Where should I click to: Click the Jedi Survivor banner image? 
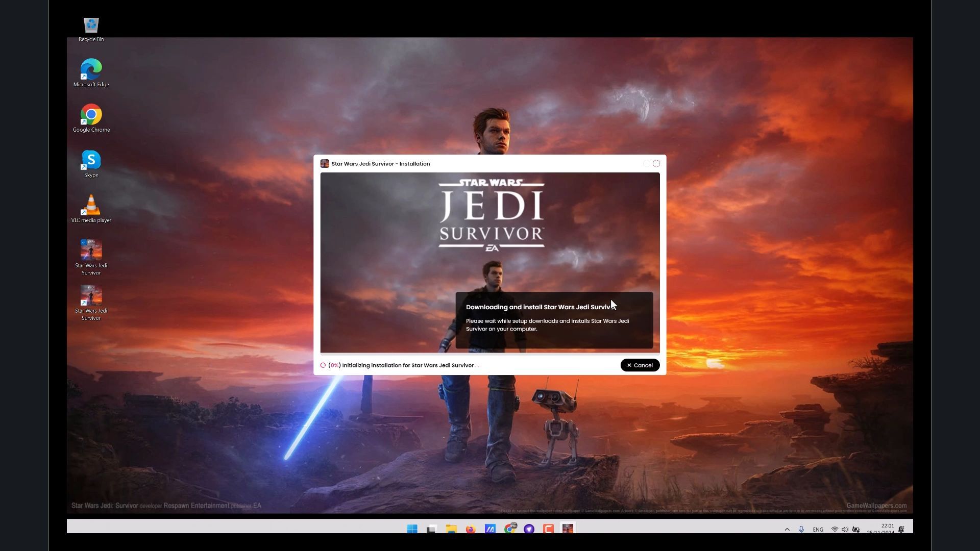tap(490, 262)
